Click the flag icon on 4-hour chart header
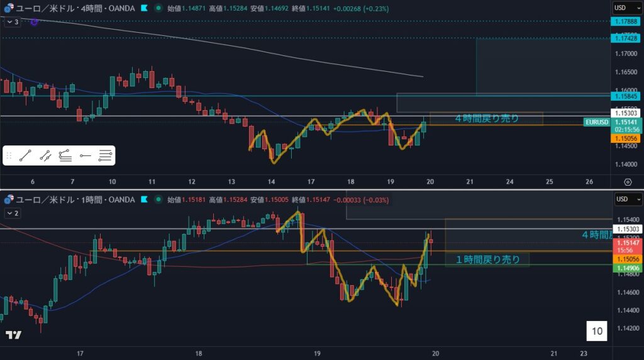Screen dimensions: 644x360 point(145,9)
